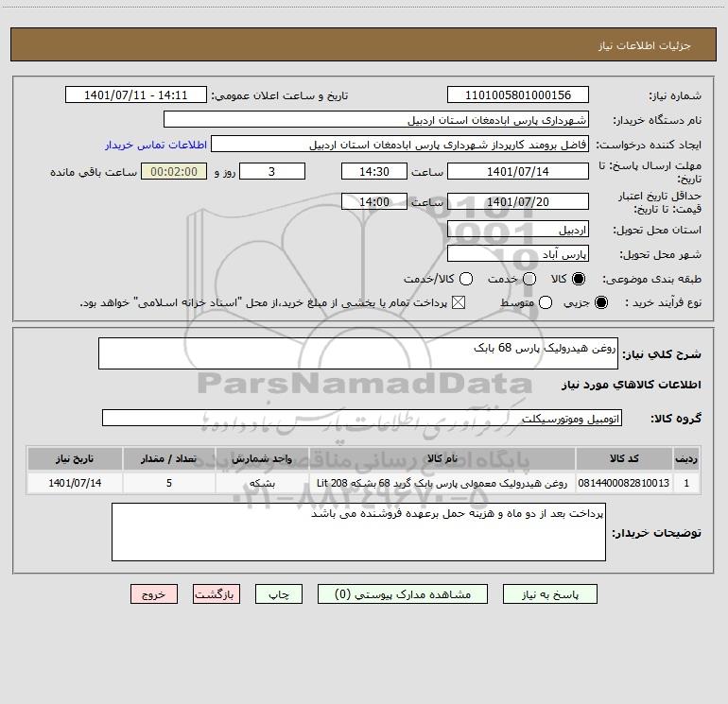The width and height of the screenshot is (728, 704).
Task: Click the طبقه بندی موضوعی label
Action: pos(651,279)
